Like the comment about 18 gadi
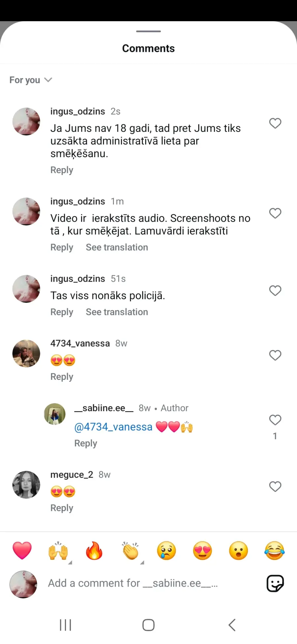 point(275,123)
